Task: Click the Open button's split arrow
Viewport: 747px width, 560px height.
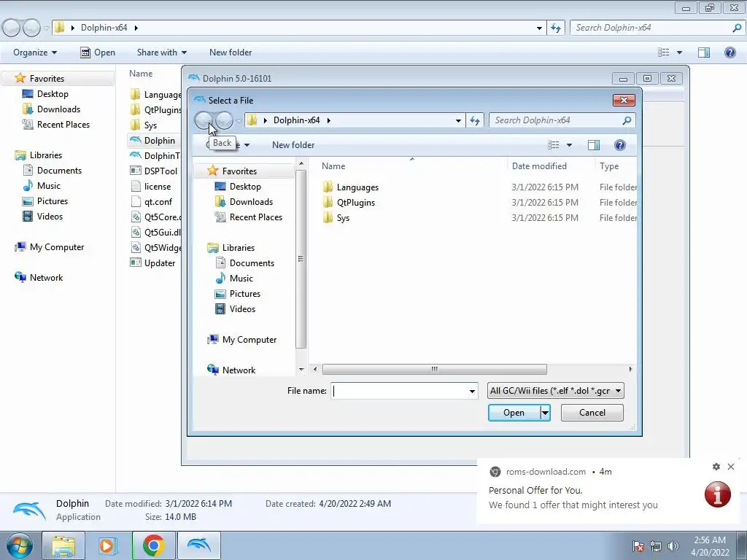Action: tap(546, 413)
